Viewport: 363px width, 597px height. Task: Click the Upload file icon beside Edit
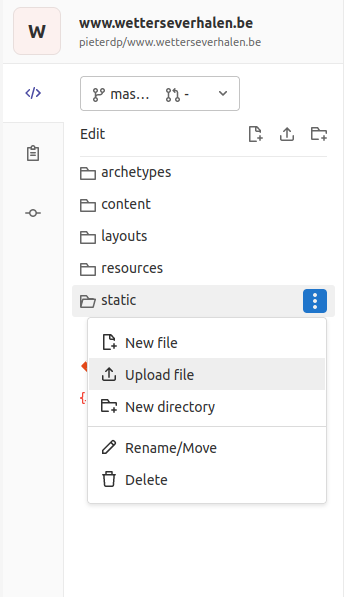tap(287, 134)
